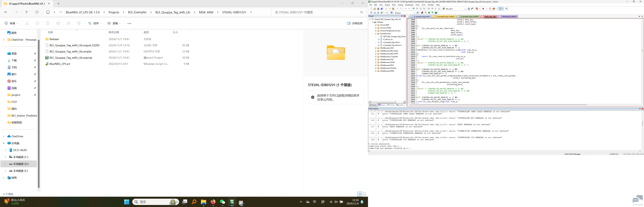Open Release target dropdown in µVision
Image resolution: width=644 pixels, height=207 pixels.
point(414,13)
